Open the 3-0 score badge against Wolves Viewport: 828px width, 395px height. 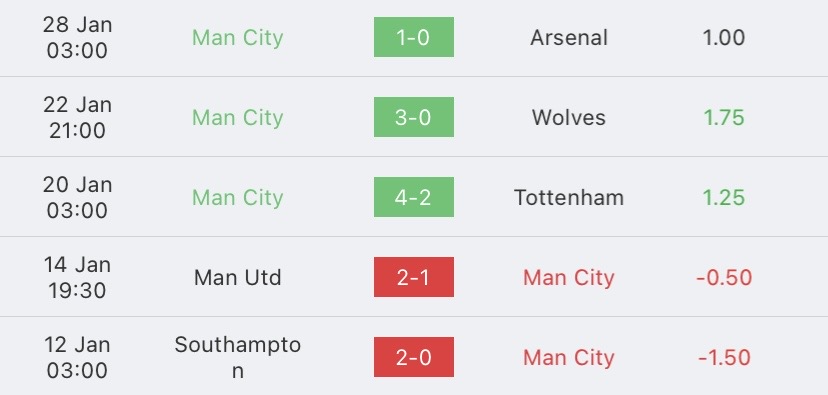click(413, 117)
